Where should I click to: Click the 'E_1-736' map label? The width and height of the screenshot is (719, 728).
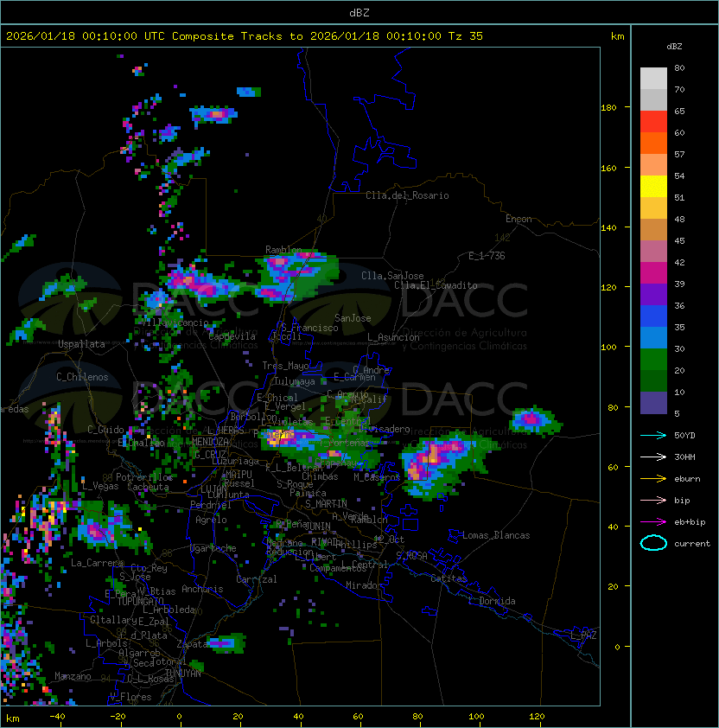(487, 256)
